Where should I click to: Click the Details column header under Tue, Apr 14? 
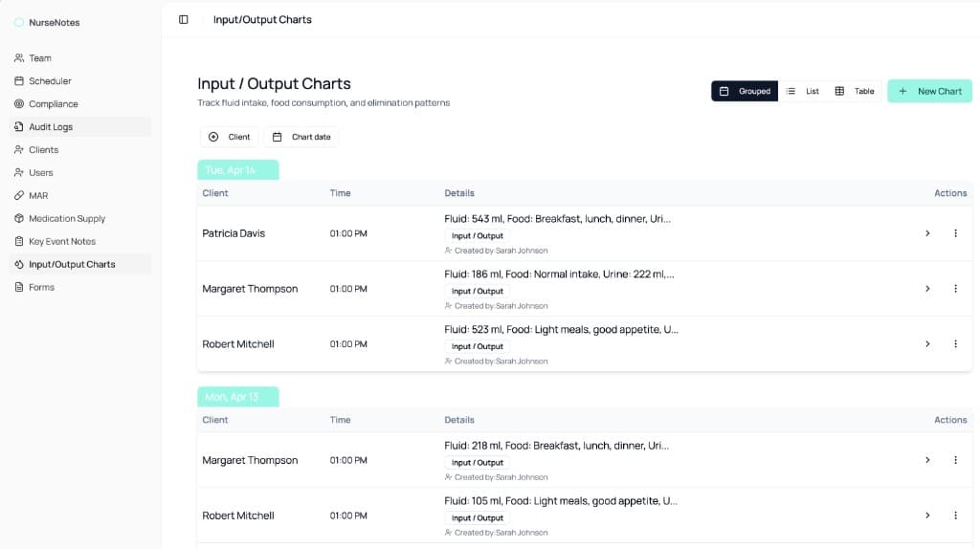[x=459, y=193]
